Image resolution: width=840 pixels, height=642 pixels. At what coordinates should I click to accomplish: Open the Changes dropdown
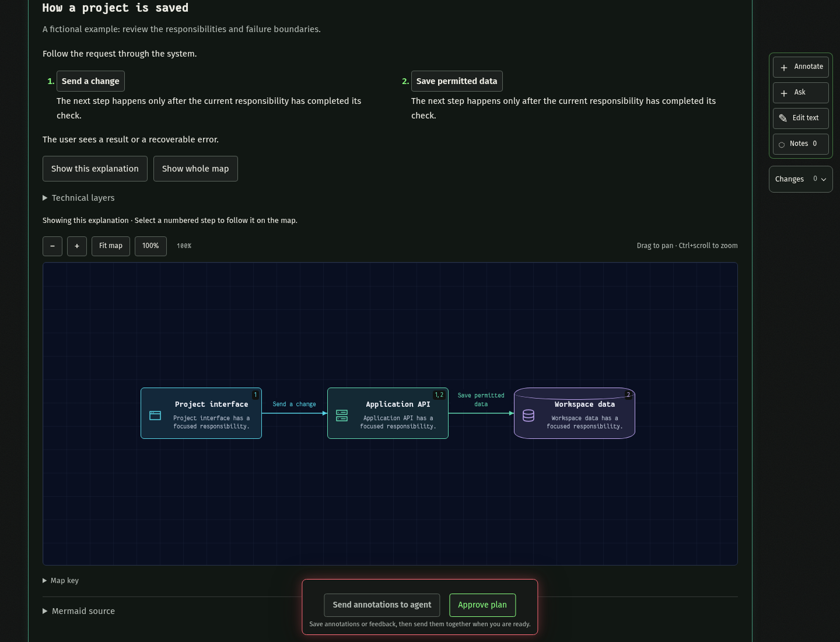800,179
